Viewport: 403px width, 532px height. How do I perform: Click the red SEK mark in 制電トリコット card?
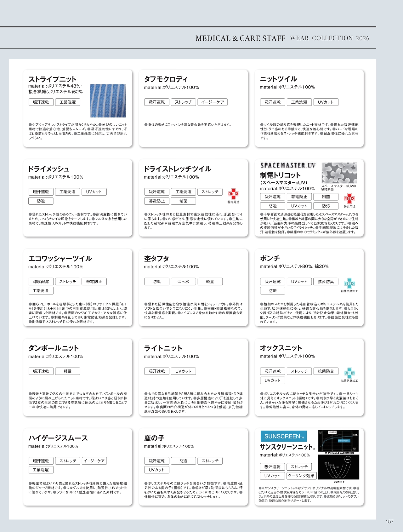tap(349, 198)
